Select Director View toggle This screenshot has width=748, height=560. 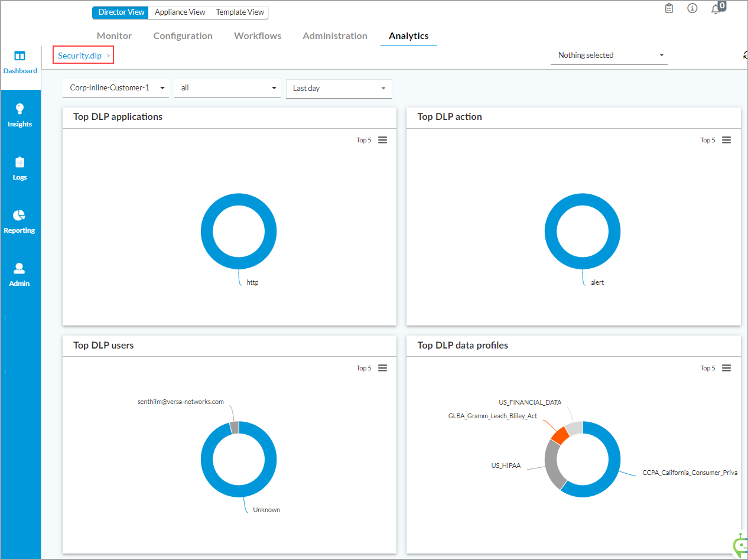point(121,12)
